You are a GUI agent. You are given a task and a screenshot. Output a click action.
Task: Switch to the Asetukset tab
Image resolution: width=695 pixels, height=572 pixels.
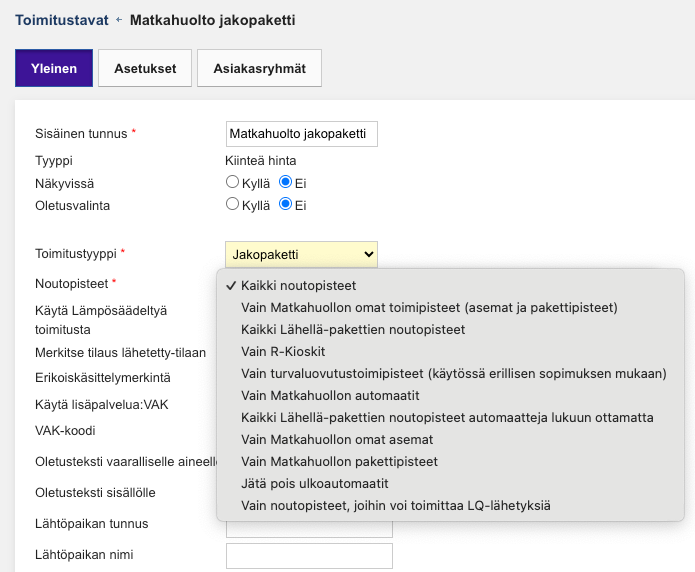(x=145, y=68)
